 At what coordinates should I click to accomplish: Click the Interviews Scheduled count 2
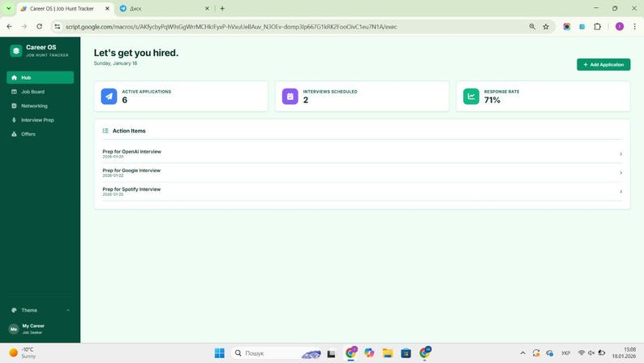pos(306,100)
